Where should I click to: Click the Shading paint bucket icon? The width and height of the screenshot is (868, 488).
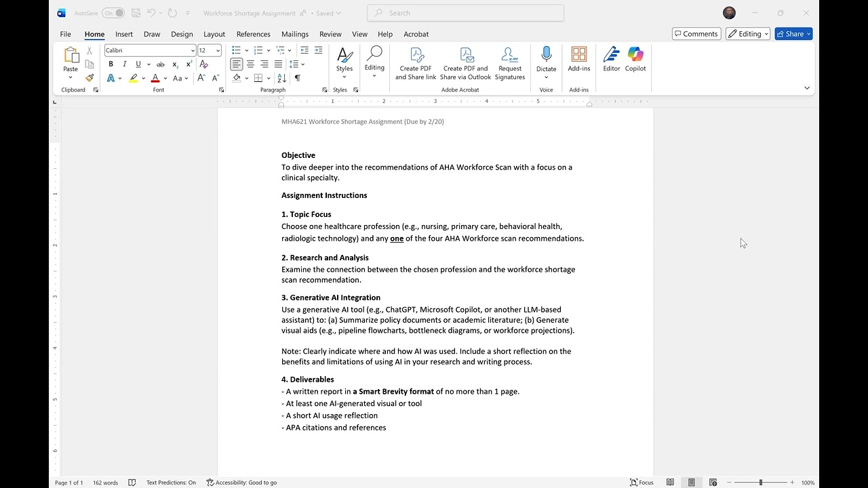(x=237, y=78)
